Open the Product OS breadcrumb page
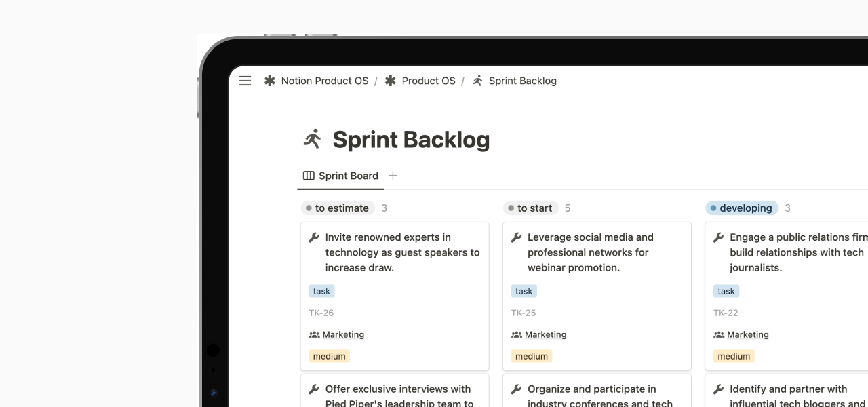This screenshot has height=407, width=868. (x=429, y=81)
